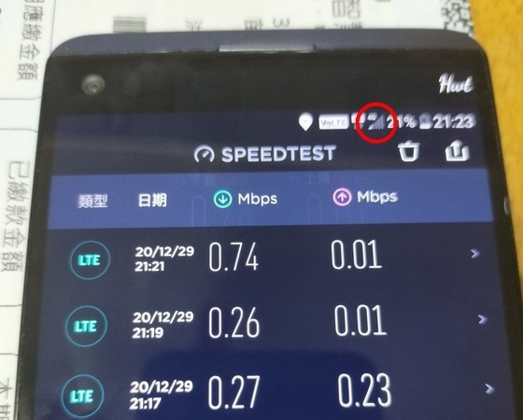Tap the 21:23 status bar clock
The image size is (523, 420).
(x=453, y=122)
